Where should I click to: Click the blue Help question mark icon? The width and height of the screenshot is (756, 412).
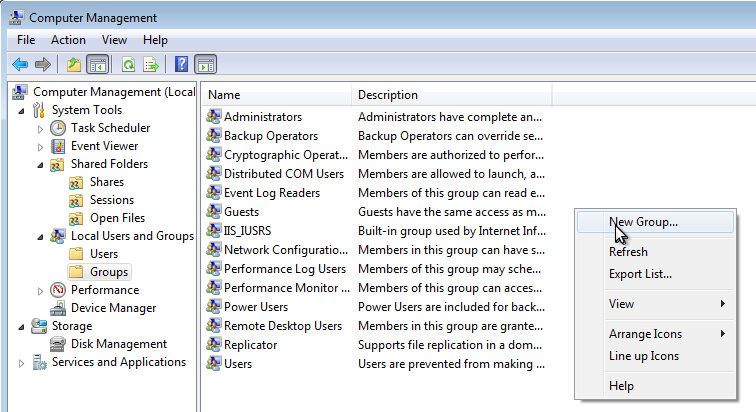click(181, 65)
